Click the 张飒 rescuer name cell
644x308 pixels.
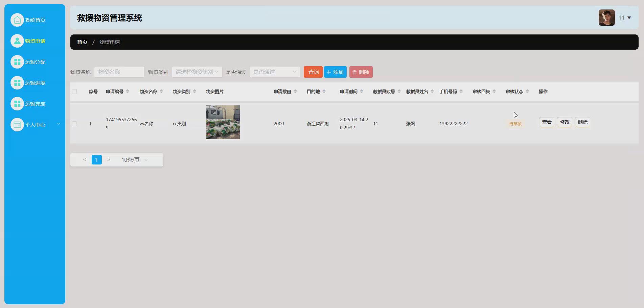(411, 124)
